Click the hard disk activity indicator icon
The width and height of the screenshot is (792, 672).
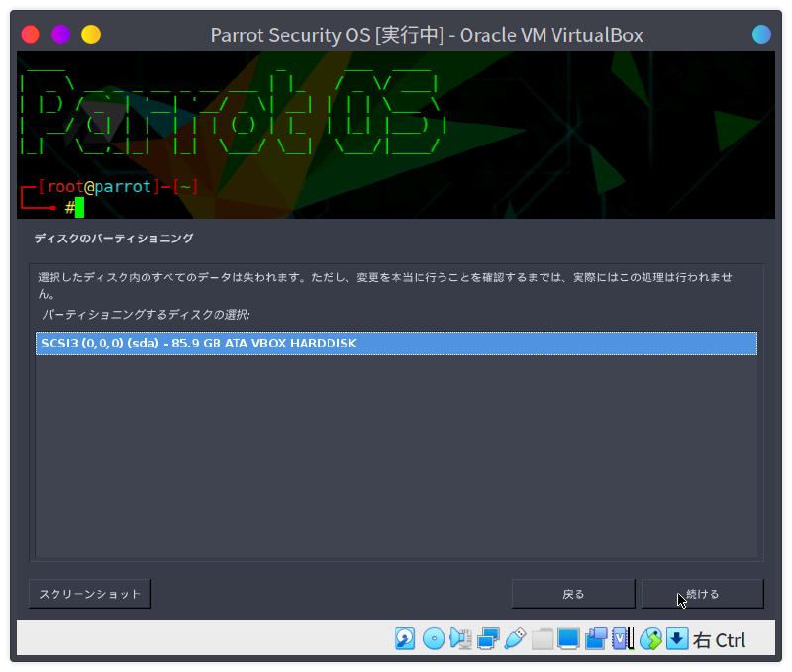[x=402, y=639]
